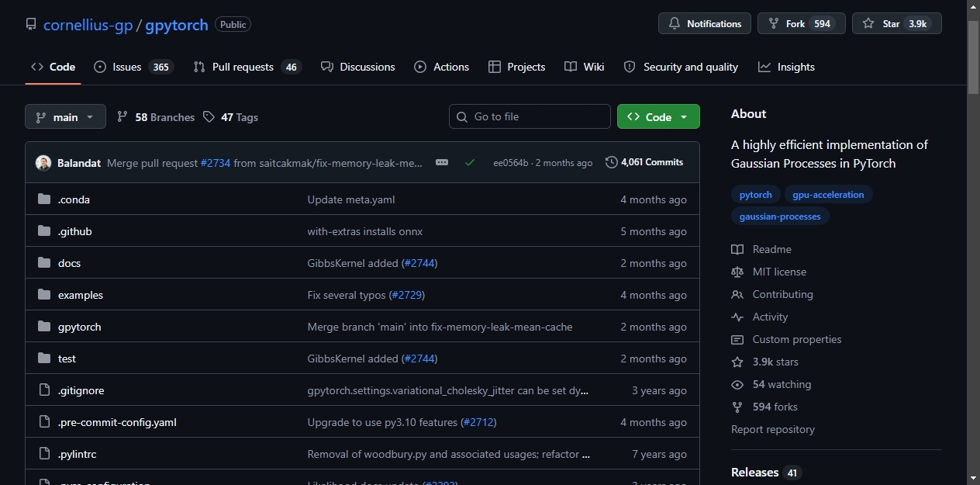Click the .pylintrc file icon
Viewport: 980px width, 485px height.
pyautogui.click(x=44, y=454)
